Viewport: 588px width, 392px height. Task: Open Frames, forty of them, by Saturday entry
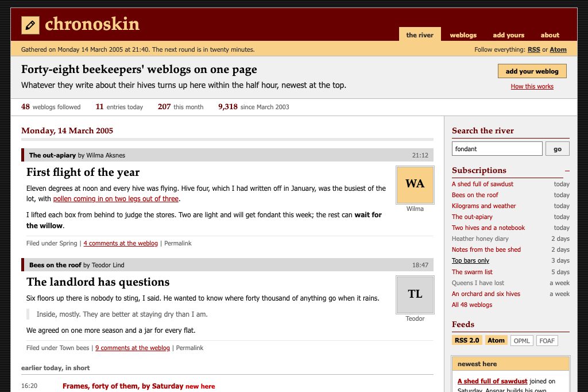point(123,386)
